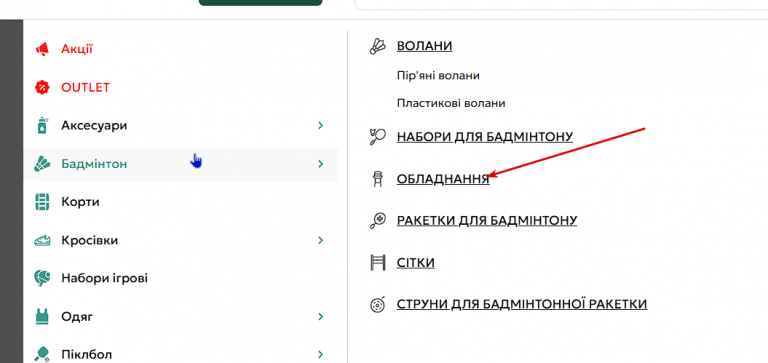This screenshot has width=768, height=363.
Task: Select Набори ігрові in the category menu
Action: [x=104, y=278]
